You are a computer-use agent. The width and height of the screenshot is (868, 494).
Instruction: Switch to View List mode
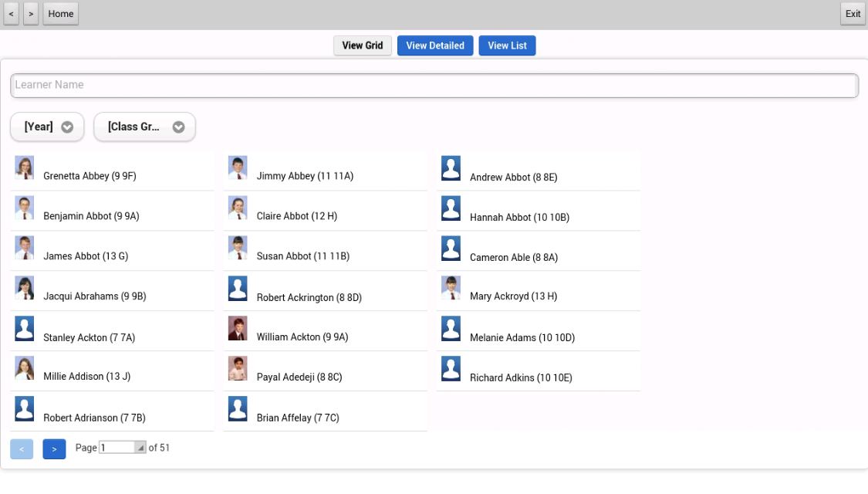507,46
